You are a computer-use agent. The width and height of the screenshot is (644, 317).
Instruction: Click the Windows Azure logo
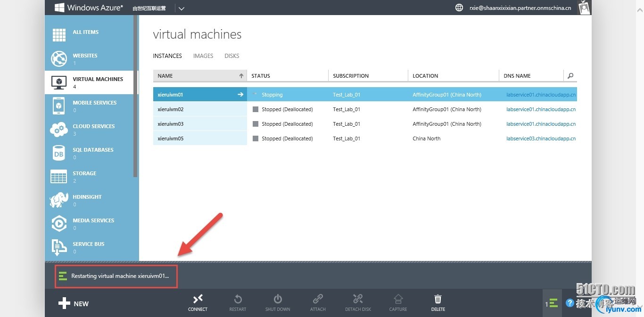(89, 8)
